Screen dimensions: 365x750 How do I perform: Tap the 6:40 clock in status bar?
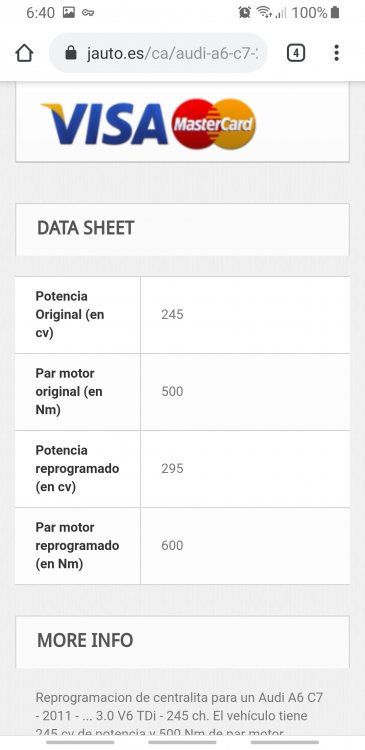[41, 13]
